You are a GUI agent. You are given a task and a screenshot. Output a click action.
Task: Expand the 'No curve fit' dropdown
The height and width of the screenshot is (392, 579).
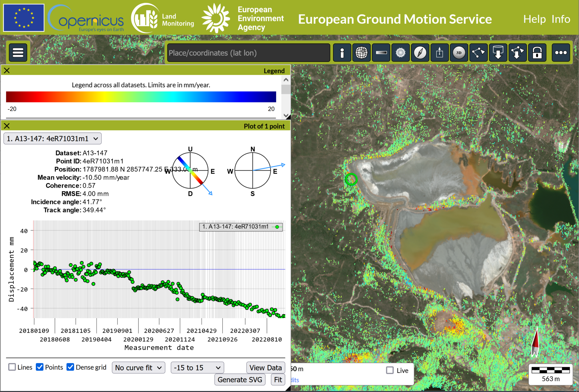coord(138,368)
